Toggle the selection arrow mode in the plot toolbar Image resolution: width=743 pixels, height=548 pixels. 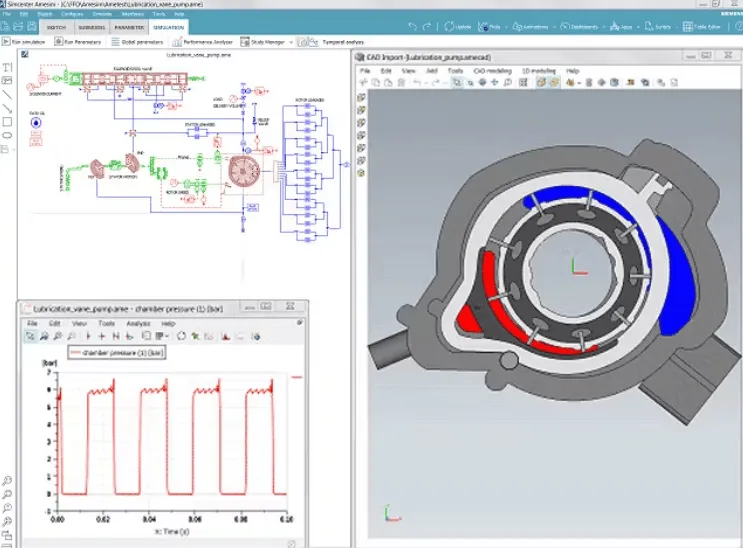[x=30, y=337]
